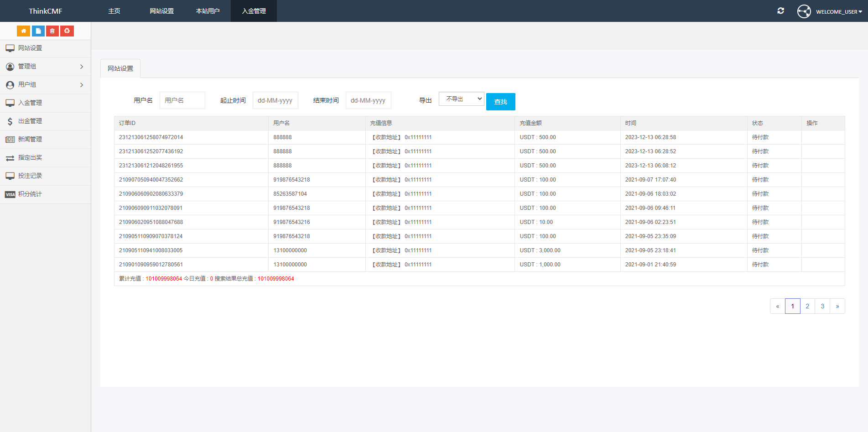Screen dimensions: 868x432
Task: Click the 起止时间 start date field
Action: tap(275, 100)
